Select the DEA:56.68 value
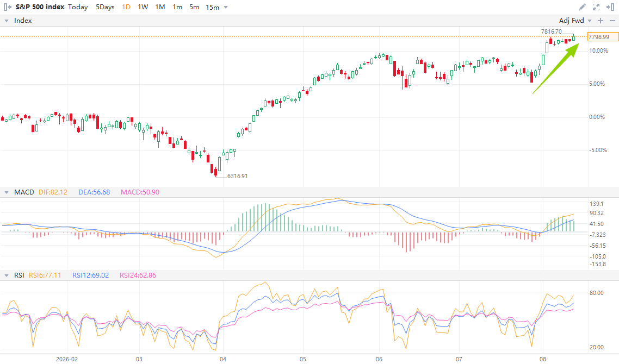619x364 pixels. click(x=94, y=192)
